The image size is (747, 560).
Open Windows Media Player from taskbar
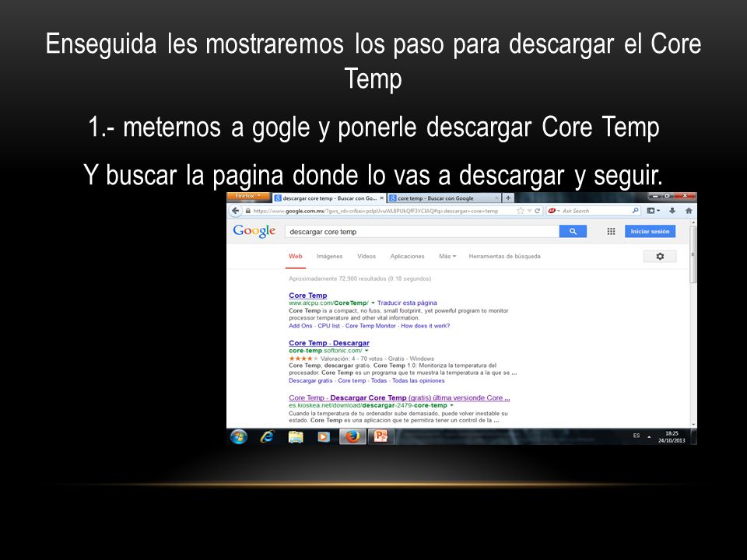pos(324,436)
